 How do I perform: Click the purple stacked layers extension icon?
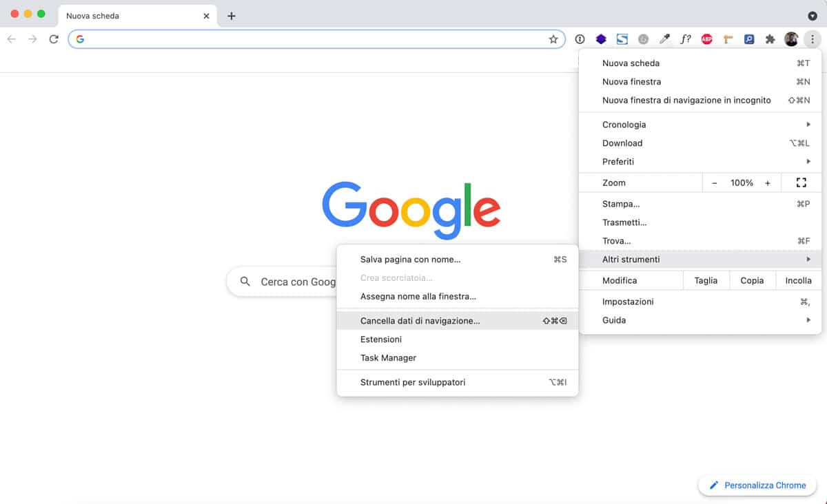pos(601,39)
